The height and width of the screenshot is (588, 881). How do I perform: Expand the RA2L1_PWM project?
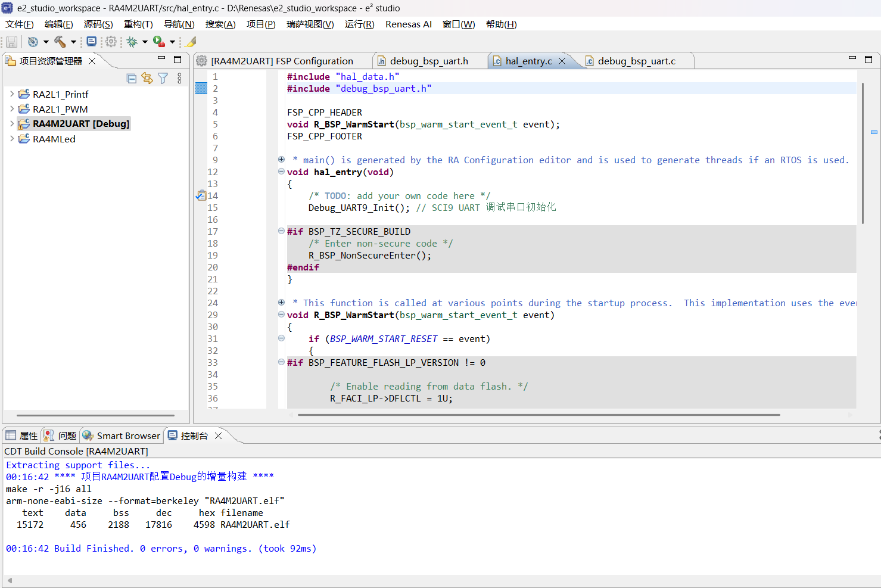click(x=12, y=108)
